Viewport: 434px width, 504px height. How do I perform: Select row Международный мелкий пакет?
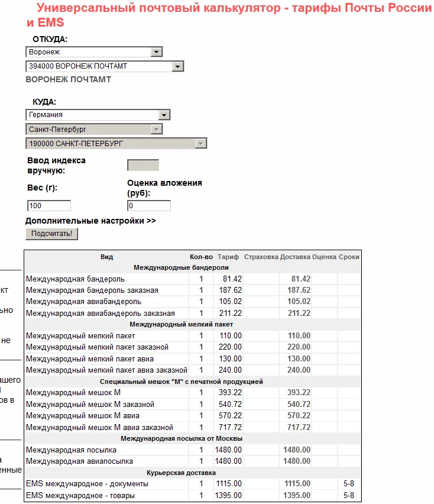click(193, 335)
